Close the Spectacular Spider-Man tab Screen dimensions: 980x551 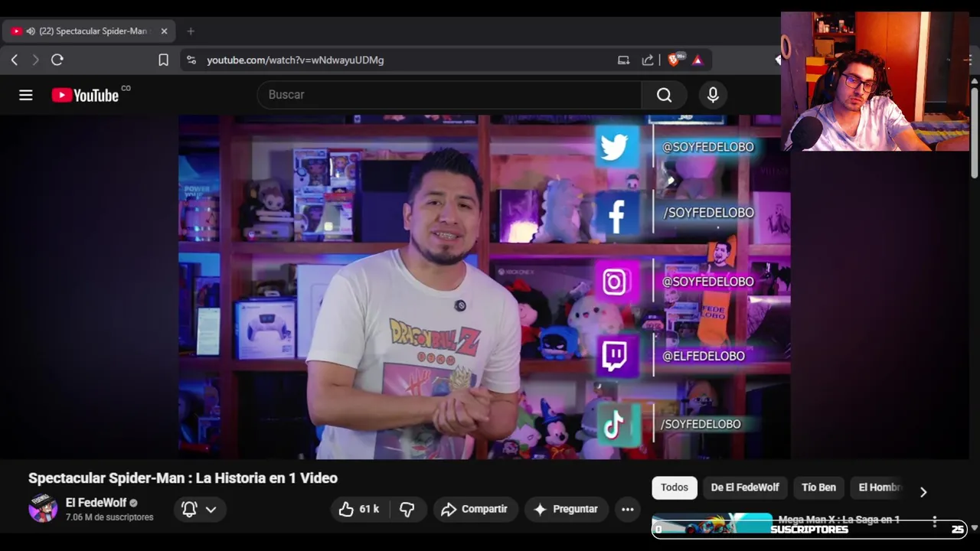click(164, 31)
